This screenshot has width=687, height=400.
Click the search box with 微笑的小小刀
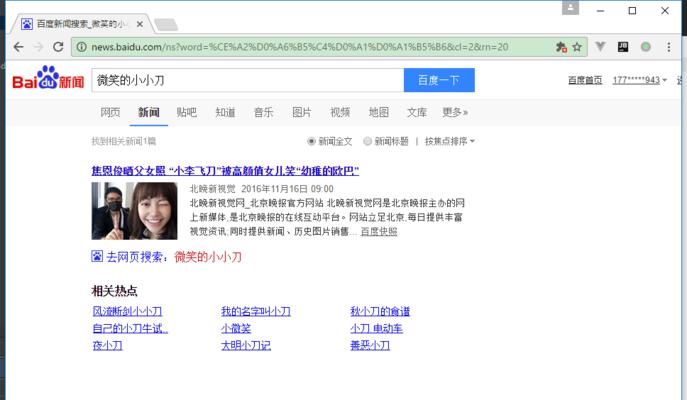coord(248,80)
